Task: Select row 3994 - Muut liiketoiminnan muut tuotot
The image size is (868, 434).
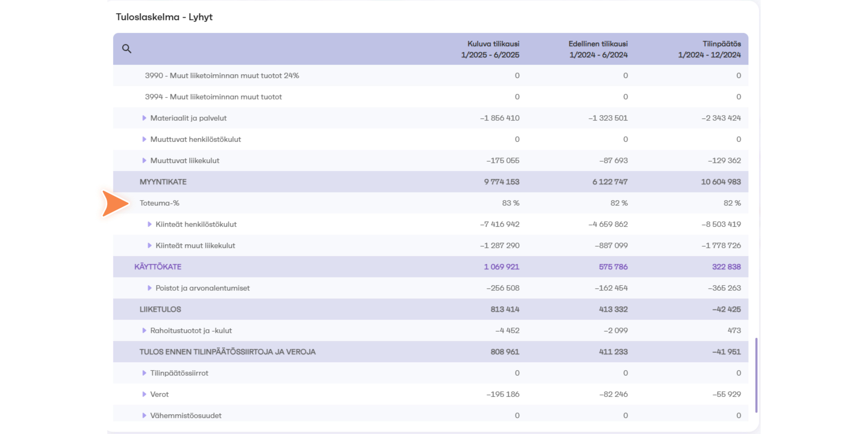Action: point(431,97)
